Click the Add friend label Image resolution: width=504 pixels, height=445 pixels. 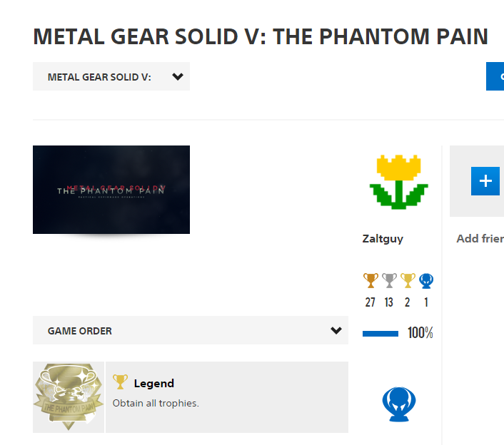click(480, 239)
